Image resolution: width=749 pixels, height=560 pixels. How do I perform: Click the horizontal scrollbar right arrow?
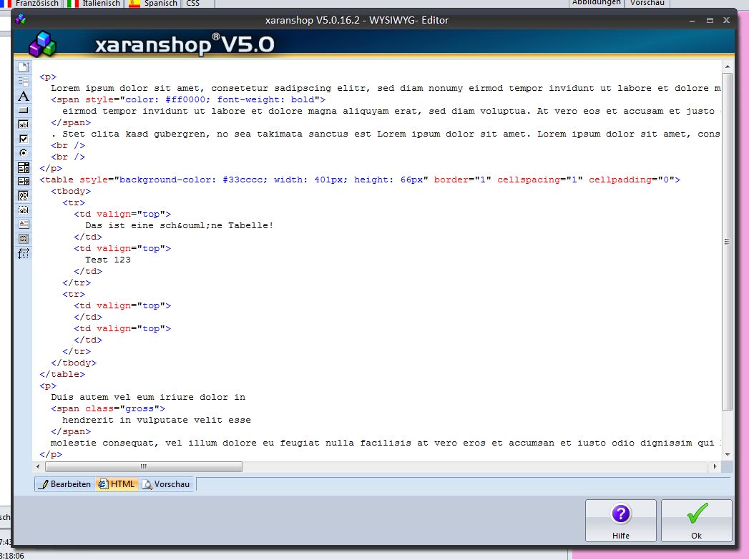tap(715, 466)
